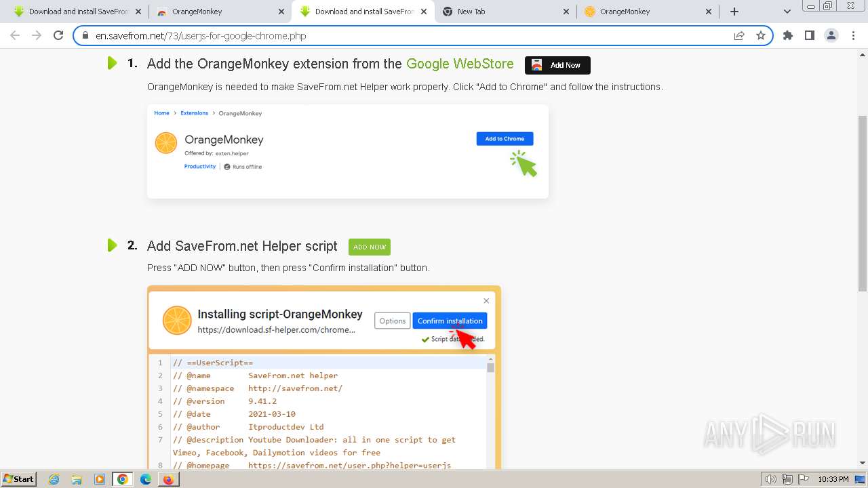Click the Extensions breadcrumb in the illustration
This screenshot has height=488, width=868.
pos(195,113)
